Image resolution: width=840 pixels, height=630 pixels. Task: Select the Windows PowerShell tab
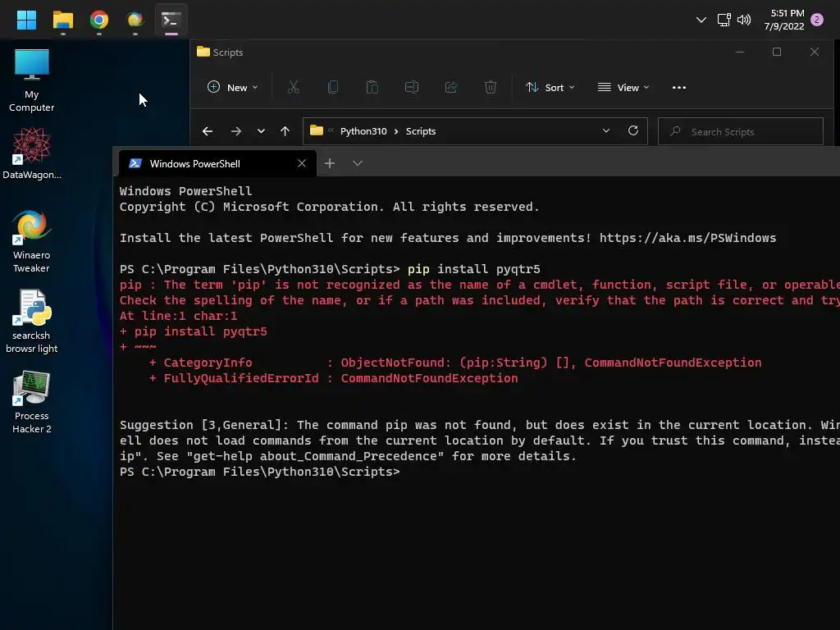tap(217, 163)
